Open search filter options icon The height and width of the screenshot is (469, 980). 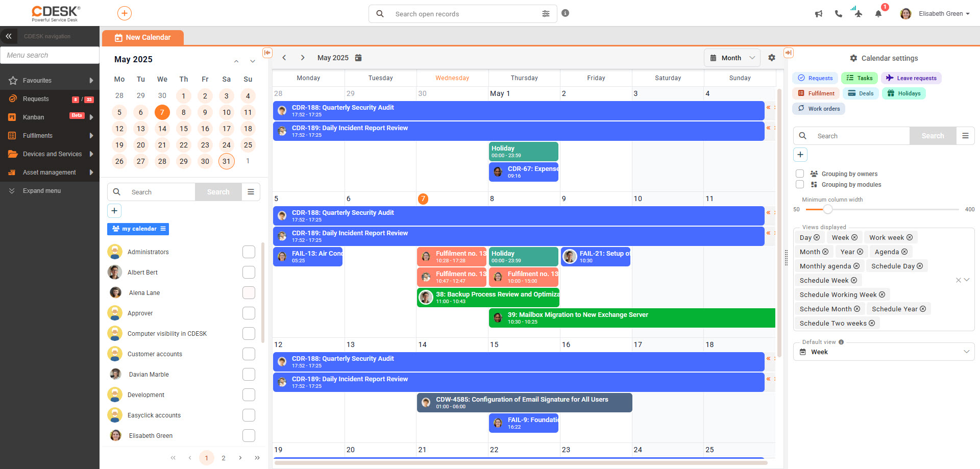(546, 14)
